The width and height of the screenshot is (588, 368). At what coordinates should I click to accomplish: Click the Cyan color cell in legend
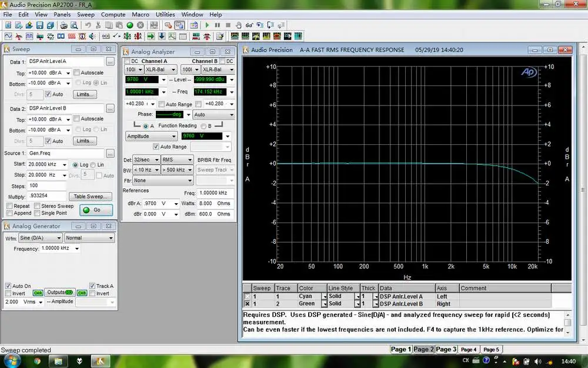coord(309,296)
